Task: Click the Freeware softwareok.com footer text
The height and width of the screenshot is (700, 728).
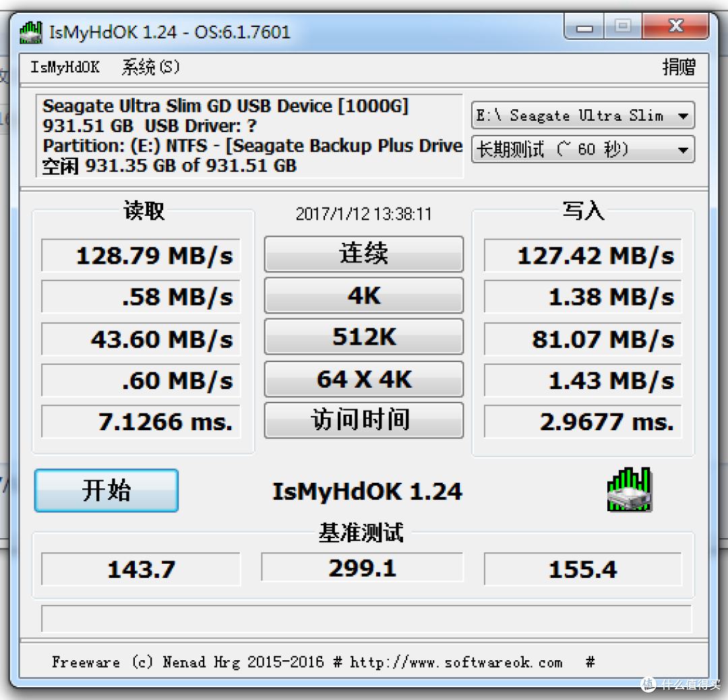Action: tap(323, 662)
